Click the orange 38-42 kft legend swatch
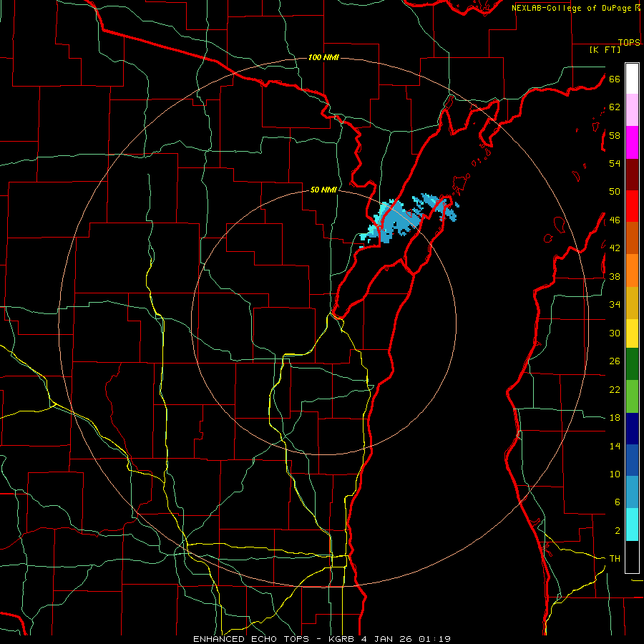 (x=632, y=270)
